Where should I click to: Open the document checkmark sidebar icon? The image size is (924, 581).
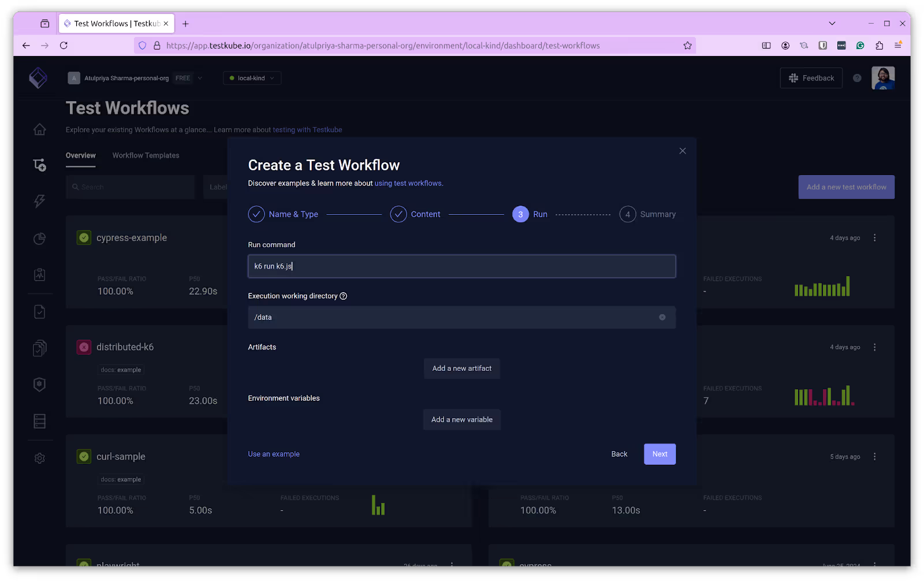[39, 312]
